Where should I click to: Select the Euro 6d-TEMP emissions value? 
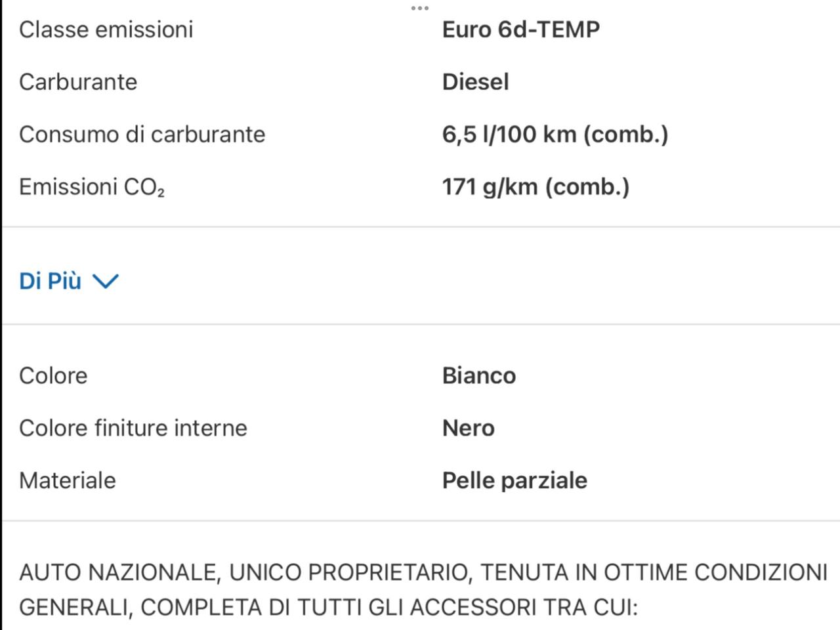pyautogui.click(x=521, y=30)
